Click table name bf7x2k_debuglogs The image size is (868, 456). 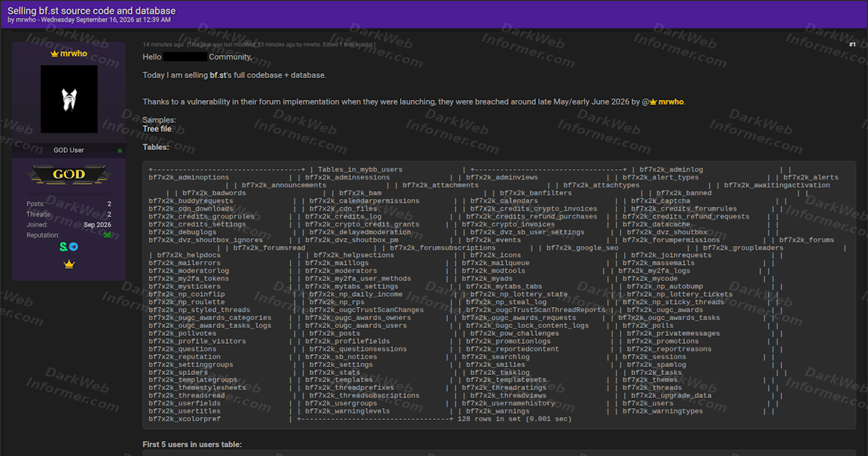tap(182, 232)
